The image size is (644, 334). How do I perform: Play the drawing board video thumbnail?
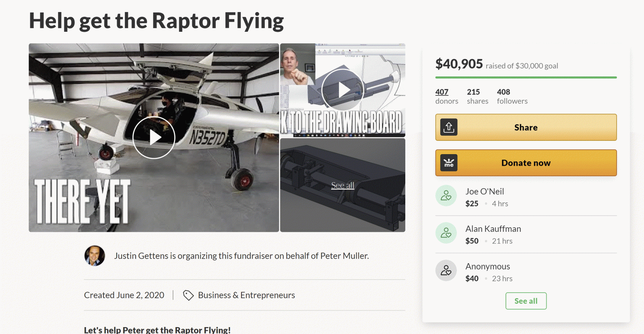pos(343,90)
